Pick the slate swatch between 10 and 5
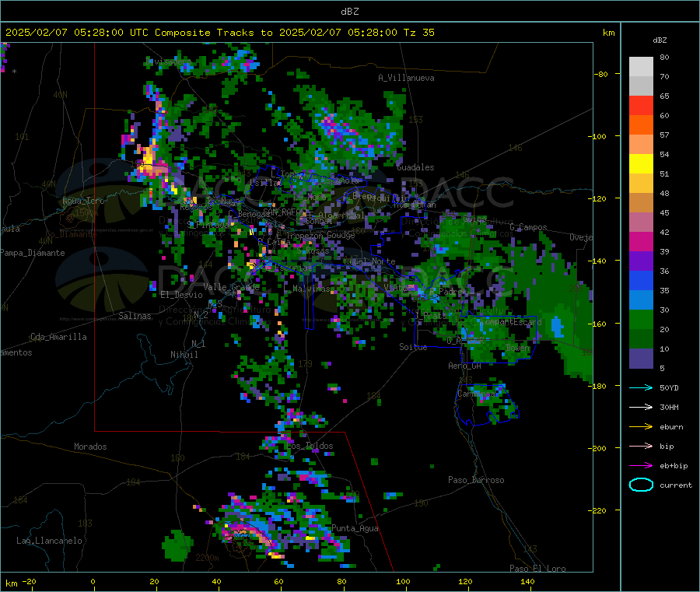The image size is (700, 592). tap(641, 359)
